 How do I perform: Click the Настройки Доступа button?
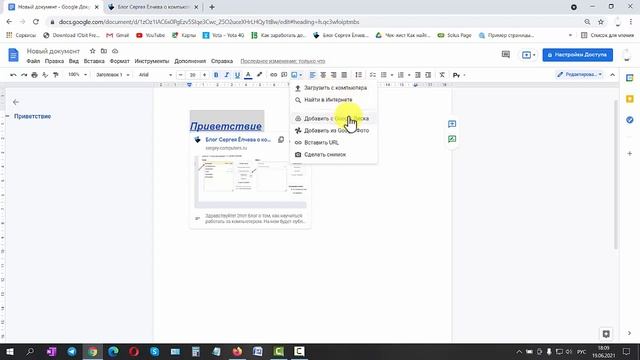578,55
